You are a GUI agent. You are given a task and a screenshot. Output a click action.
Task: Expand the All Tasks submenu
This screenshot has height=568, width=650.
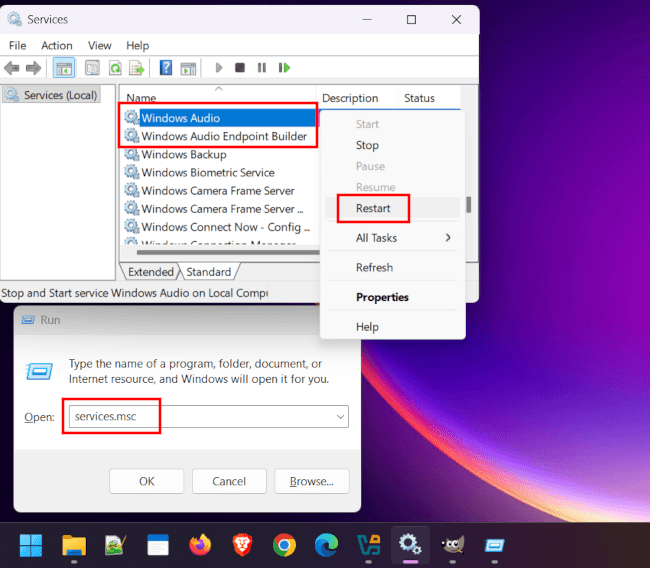(x=392, y=238)
